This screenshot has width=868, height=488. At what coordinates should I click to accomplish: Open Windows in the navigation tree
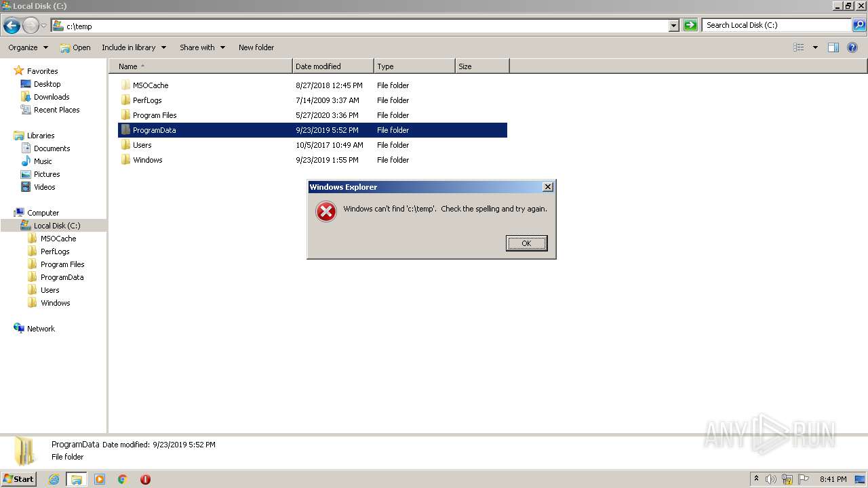(x=55, y=303)
